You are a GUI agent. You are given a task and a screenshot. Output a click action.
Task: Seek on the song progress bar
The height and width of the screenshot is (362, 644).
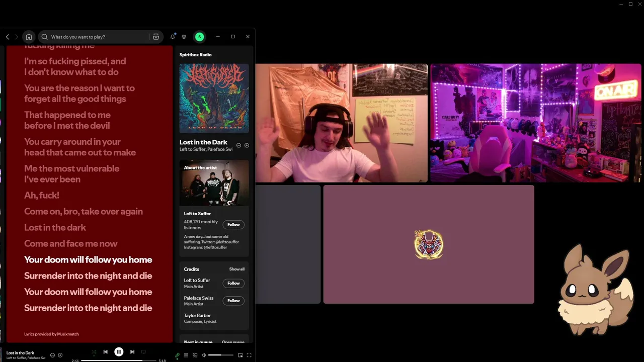(118, 360)
